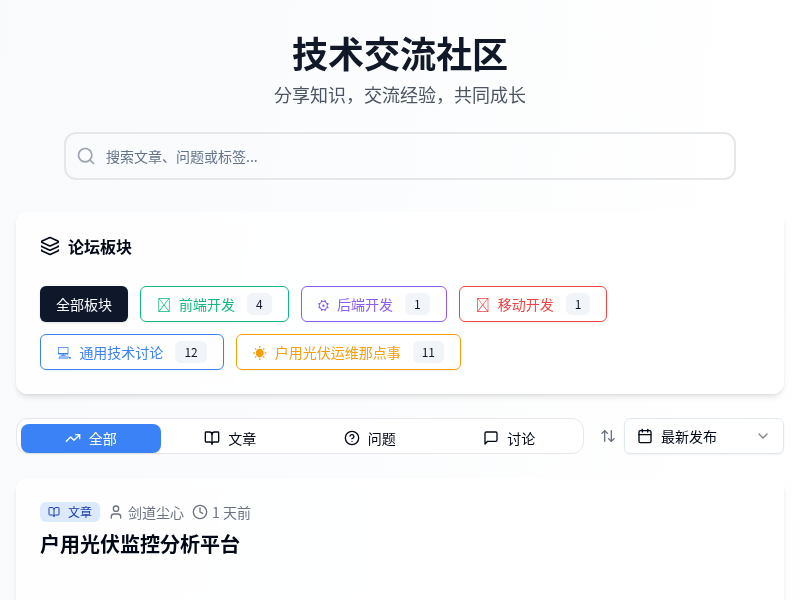This screenshot has width=800, height=600.
Task: Click the trending chart icon on the 全部 tab
Action: [73, 438]
